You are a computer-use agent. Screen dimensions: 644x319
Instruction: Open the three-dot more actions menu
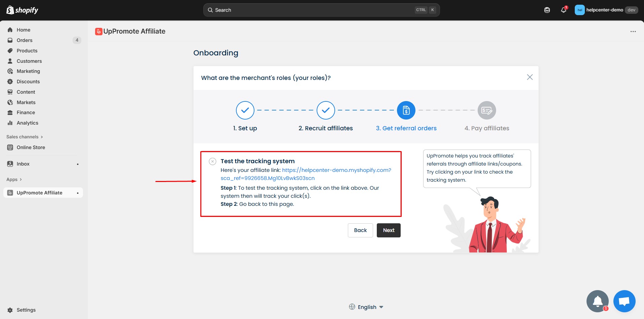pyautogui.click(x=633, y=32)
